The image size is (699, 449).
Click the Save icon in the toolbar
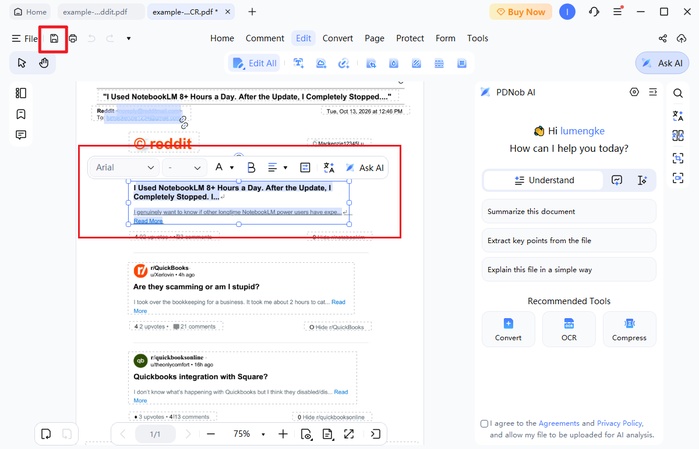coord(54,39)
